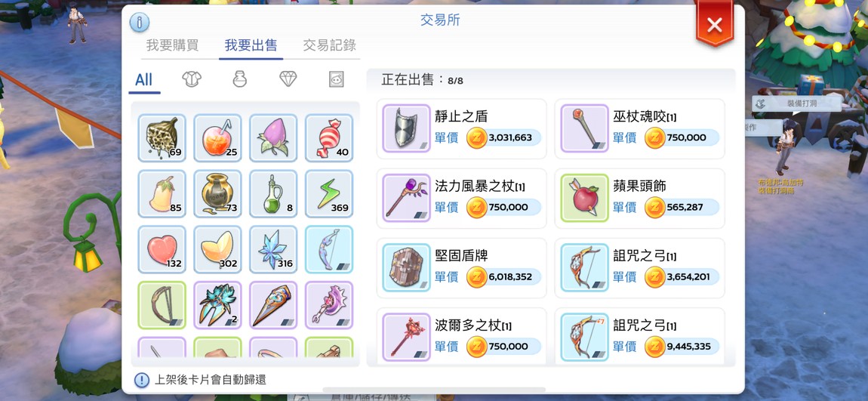Select the card filter icon

click(336, 79)
